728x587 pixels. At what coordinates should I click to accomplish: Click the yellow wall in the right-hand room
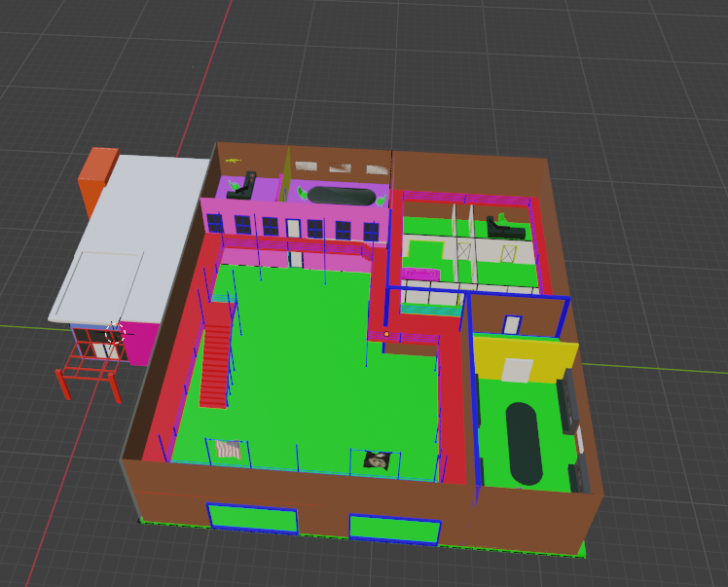click(526, 361)
